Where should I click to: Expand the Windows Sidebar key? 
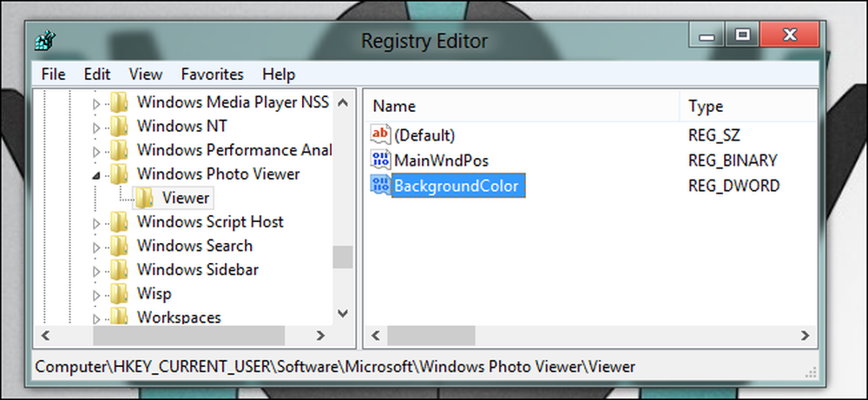[96, 271]
